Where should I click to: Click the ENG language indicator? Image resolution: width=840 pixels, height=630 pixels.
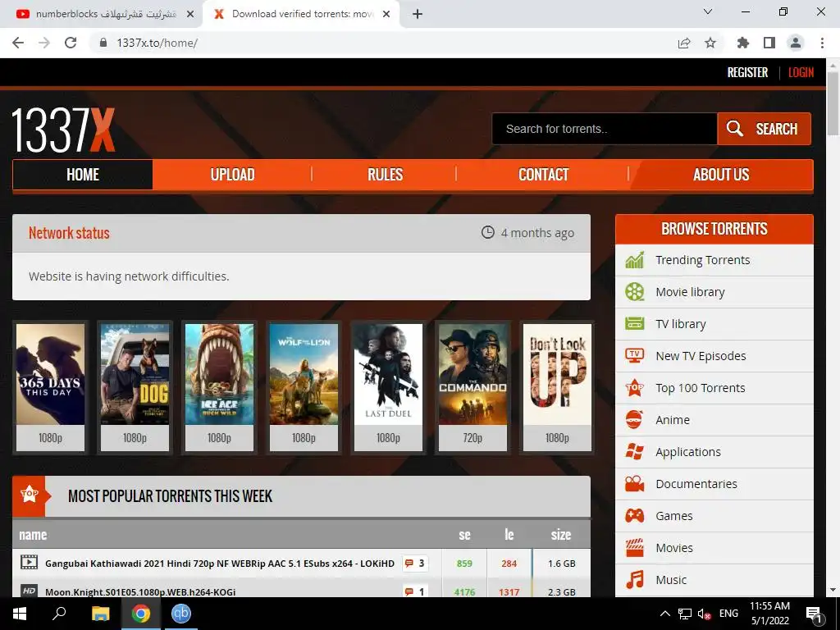728,614
